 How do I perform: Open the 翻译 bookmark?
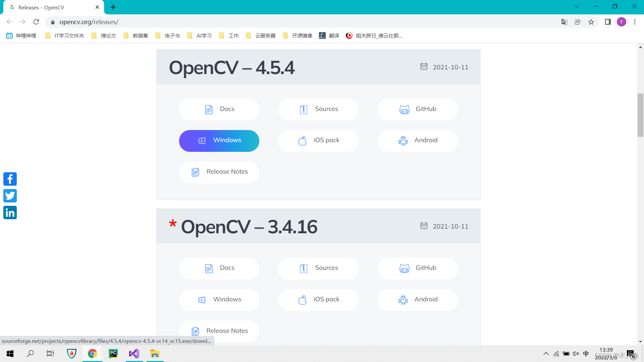tap(329, 36)
